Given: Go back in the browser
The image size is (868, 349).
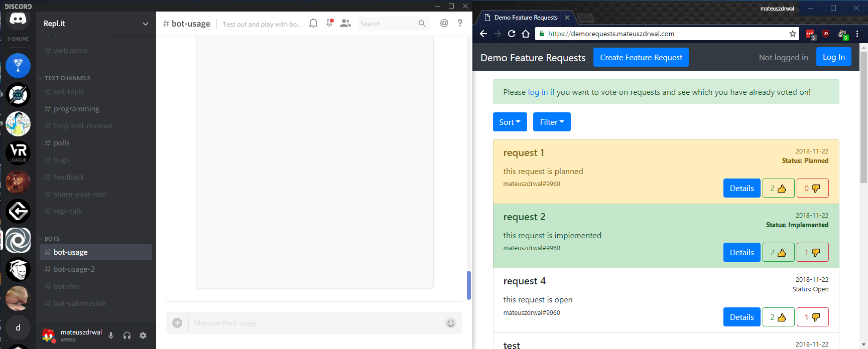Looking at the screenshot, I should pyautogui.click(x=483, y=34).
